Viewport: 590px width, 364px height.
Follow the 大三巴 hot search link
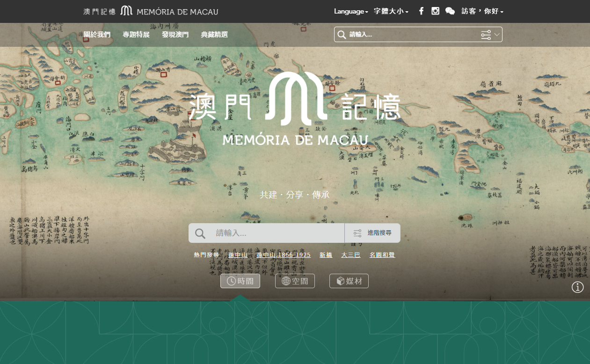351,255
